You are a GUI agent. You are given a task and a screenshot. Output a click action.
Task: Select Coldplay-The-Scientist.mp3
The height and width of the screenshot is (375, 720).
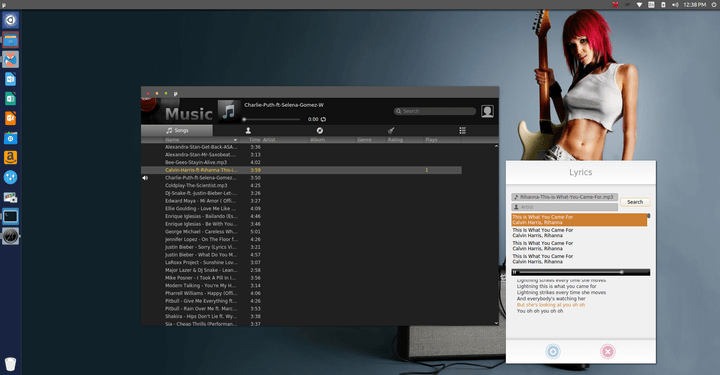pyautogui.click(x=301, y=185)
